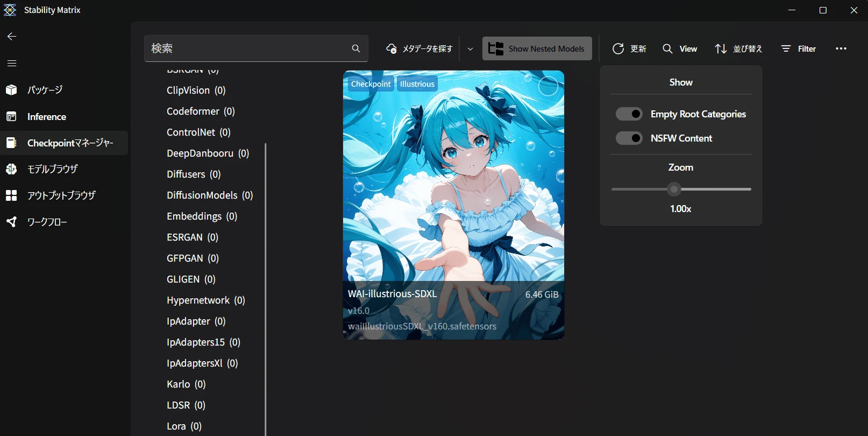Click the View button label

(x=688, y=48)
